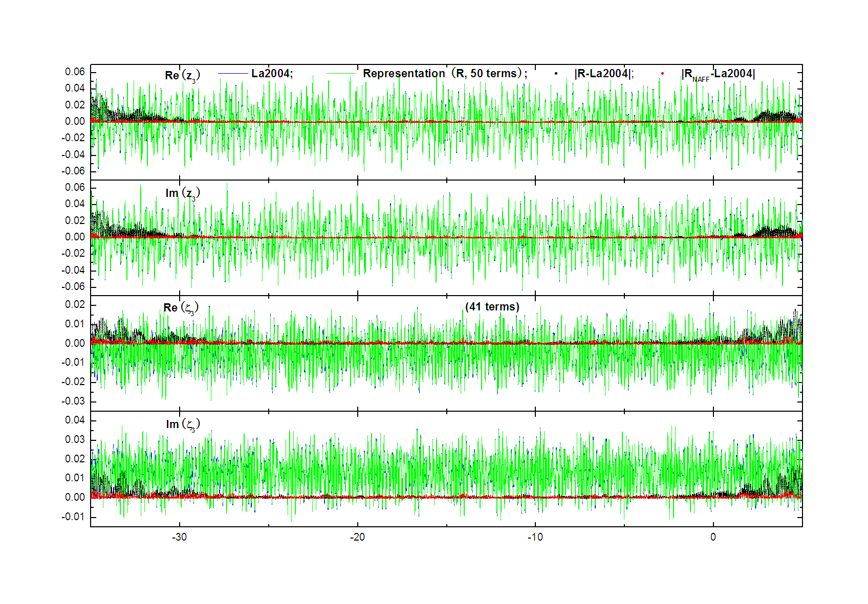This screenshot has width=868, height=604.
Task: Click the red R-NAFF minus La2004 legend label
Action: (719, 75)
